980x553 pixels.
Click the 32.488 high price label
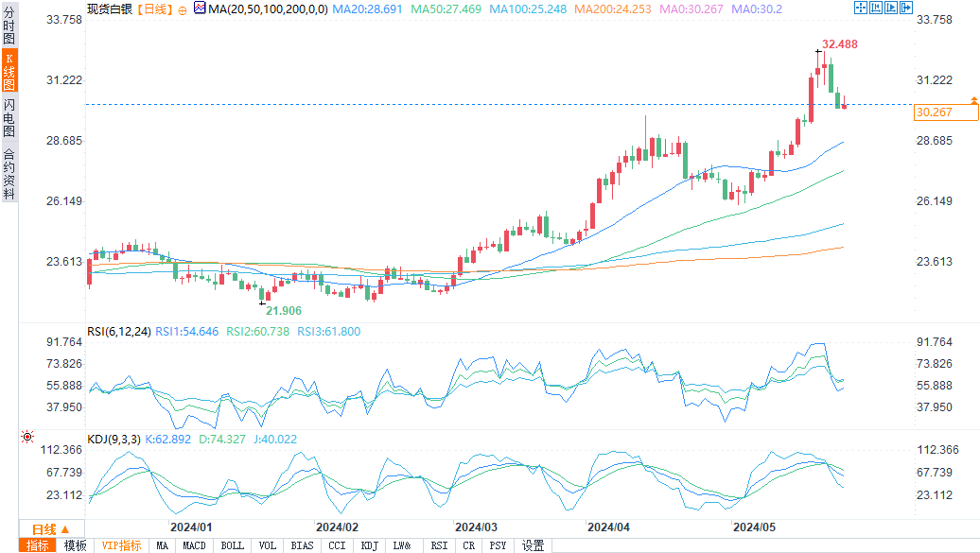[x=839, y=43]
